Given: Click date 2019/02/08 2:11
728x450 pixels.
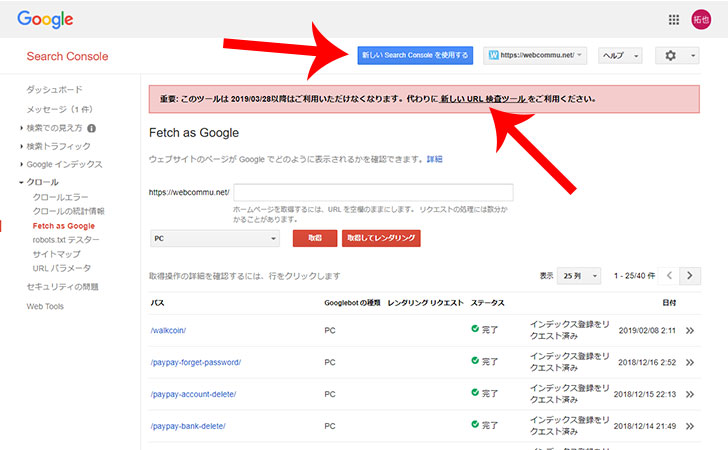Looking at the screenshot, I should [x=647, y=331].
